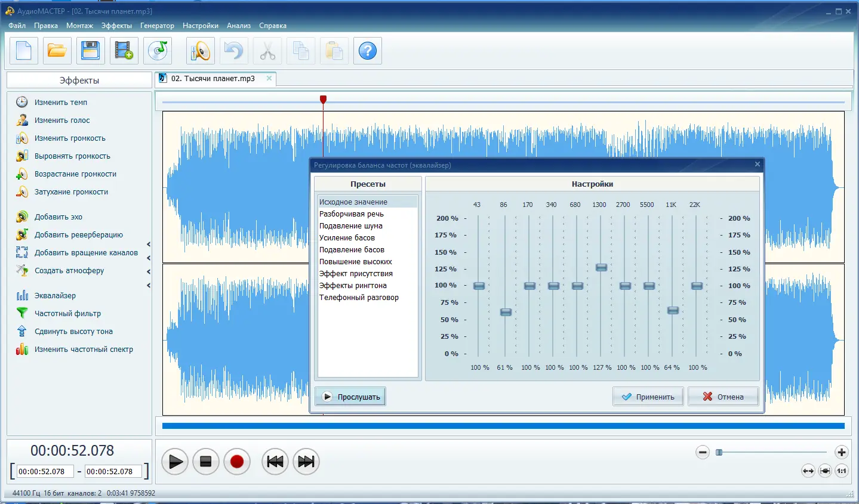
Task: Select the Изменить громкость effect
Action: click(x=70, y=138)
